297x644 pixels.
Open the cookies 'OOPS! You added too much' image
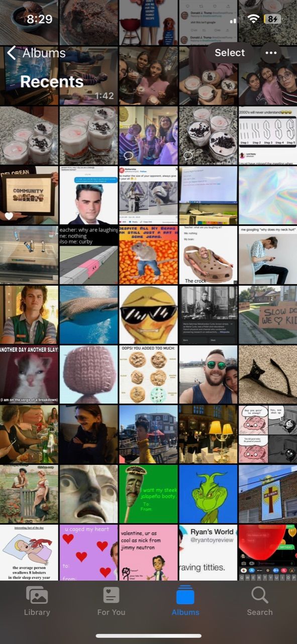(148, 374)
